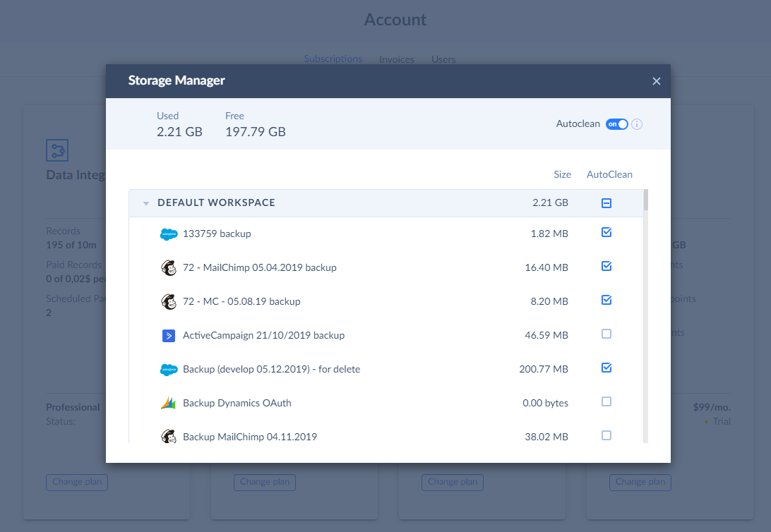Click the 197.79 GB free storage value
Image resolution: width=771 pixels, height=532 pixels.
coord(255,132)
